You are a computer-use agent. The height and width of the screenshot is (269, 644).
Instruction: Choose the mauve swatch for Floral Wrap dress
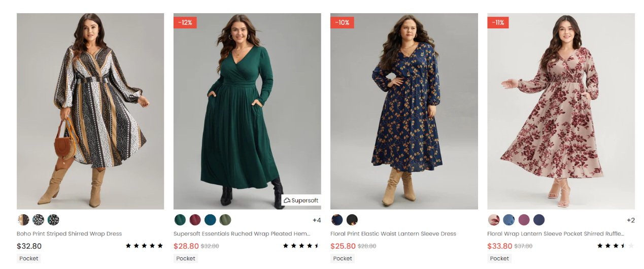pyautogui.click(x=524, y=220)
